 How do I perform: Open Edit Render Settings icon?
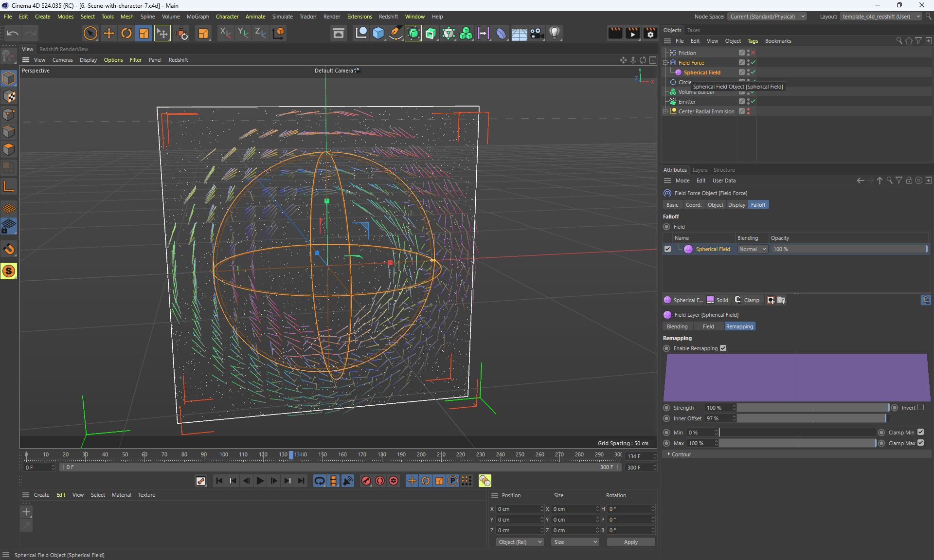(650, 33)
